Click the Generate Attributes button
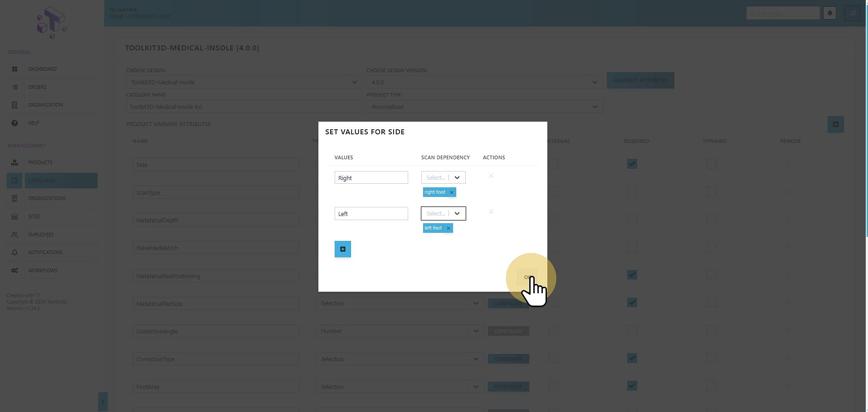The width and height of the screenshot is (868, 412). [640, 80]
